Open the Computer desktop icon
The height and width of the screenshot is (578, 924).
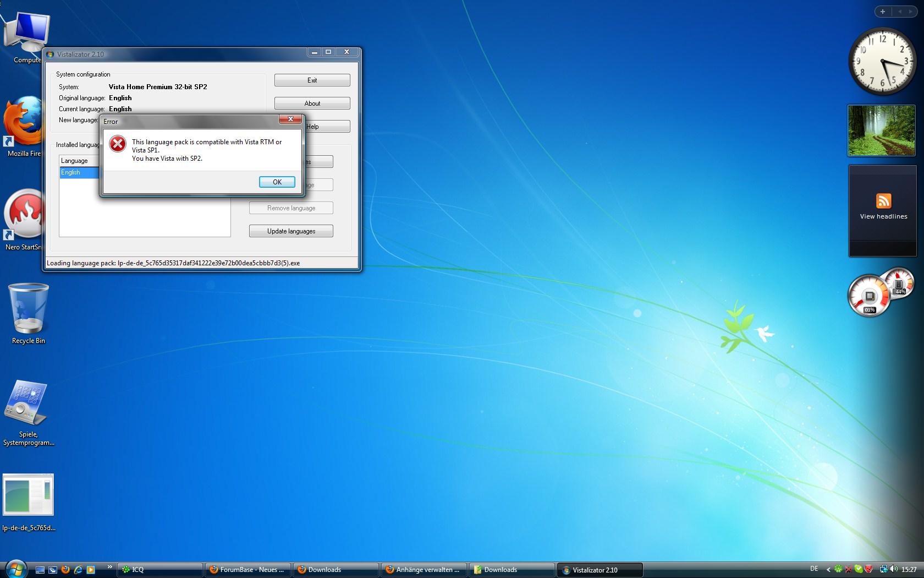click(26, 37)
